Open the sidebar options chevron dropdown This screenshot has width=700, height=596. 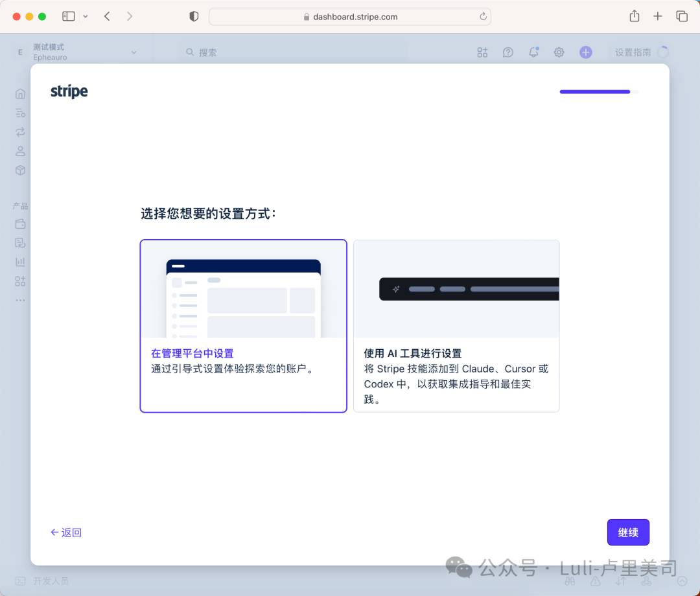point(86,16)
